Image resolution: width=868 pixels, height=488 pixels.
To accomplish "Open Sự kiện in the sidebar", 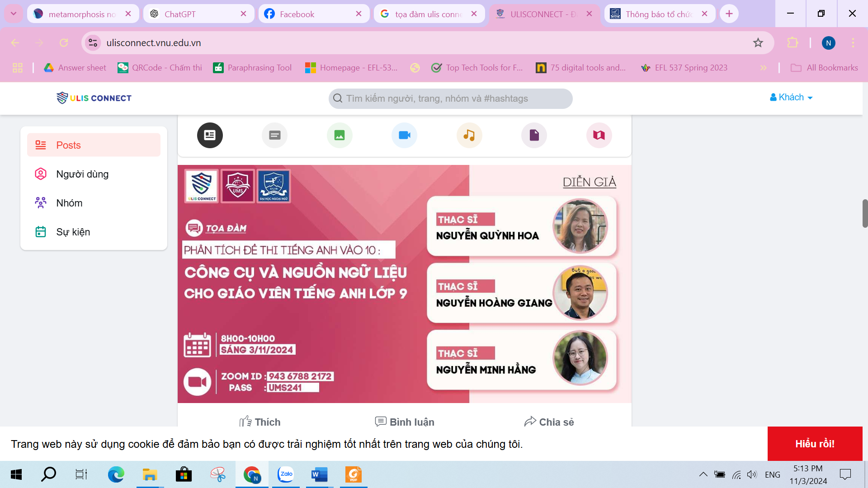I will click(x=94, y=232).
